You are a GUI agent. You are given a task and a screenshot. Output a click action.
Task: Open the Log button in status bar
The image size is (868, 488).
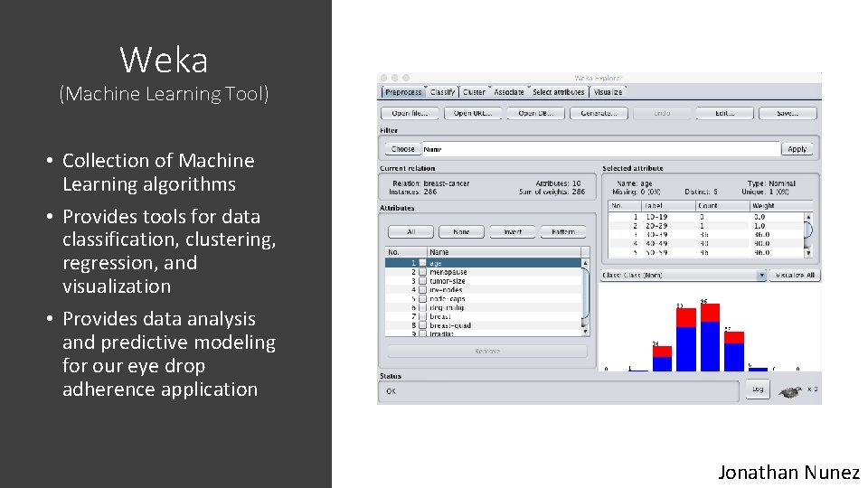coord(758,389)
